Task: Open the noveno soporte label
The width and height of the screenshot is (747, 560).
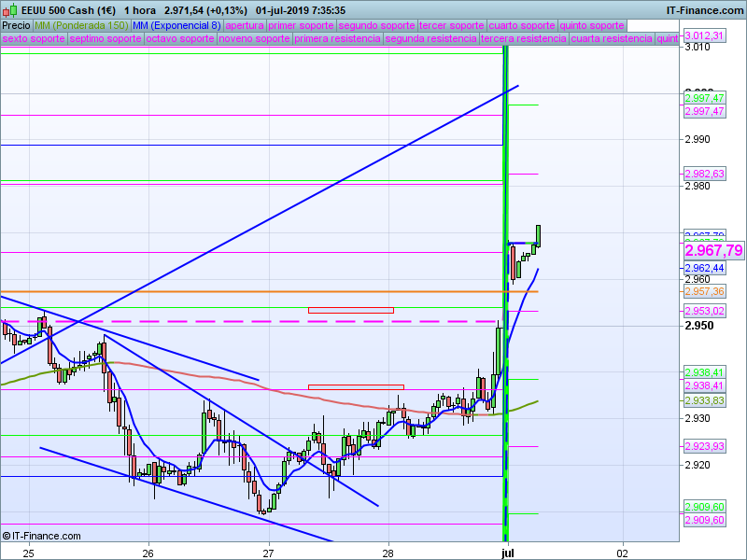Action: pyautogui.click(x=255, y=38)
